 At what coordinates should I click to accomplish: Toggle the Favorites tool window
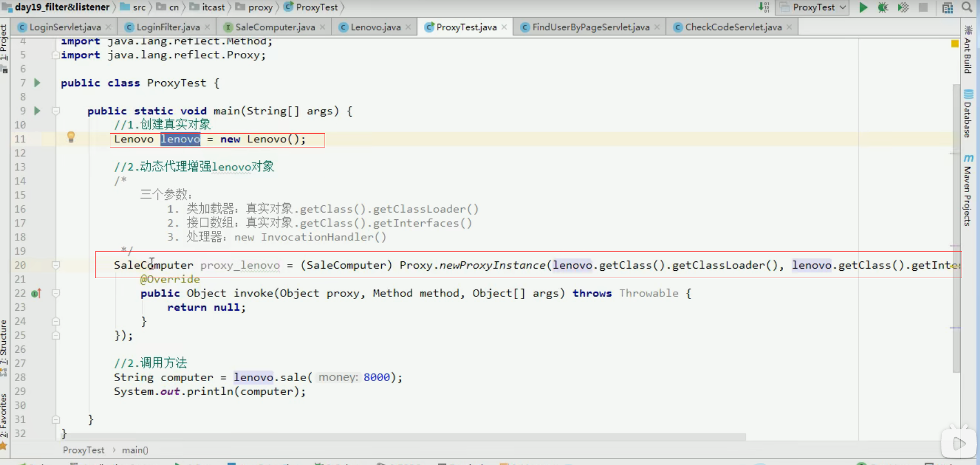click(4, 421)
